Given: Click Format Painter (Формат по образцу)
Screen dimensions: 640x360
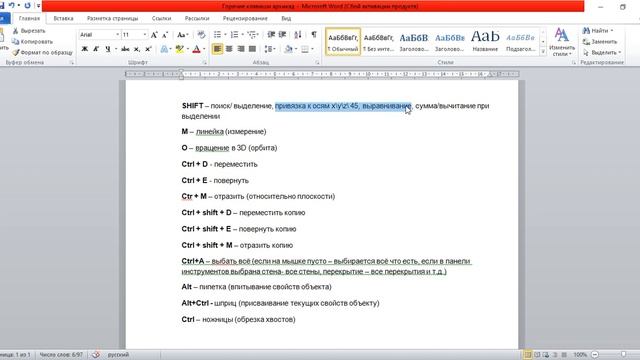Looking at the screenshot, I should 42,53.
